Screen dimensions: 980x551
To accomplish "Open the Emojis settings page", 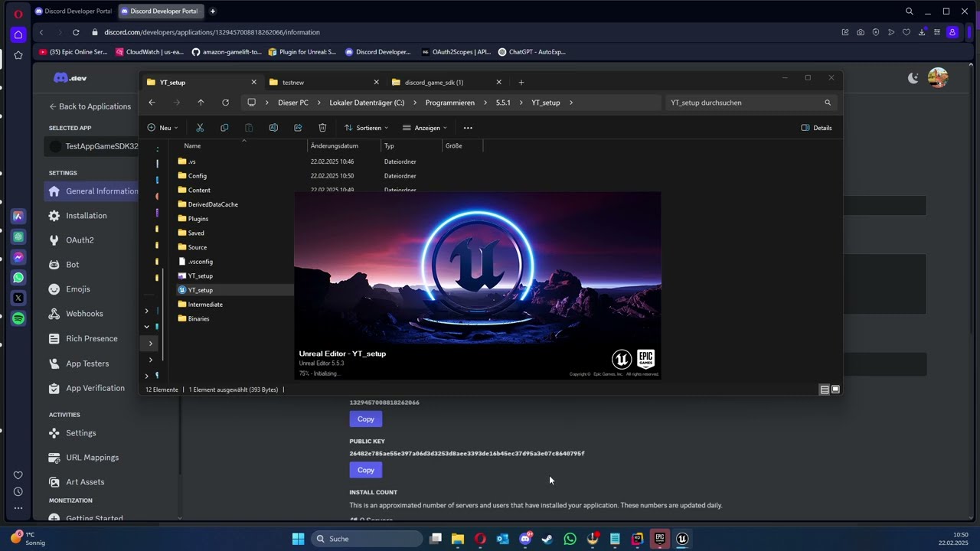I will [x=77, y=289].
